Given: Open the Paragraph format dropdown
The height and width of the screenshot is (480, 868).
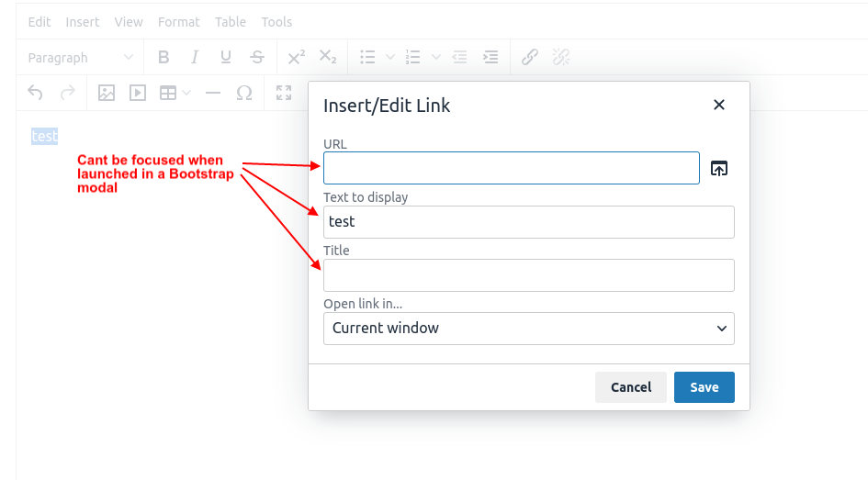Looking at the screenshot, I should pos(80,58).
